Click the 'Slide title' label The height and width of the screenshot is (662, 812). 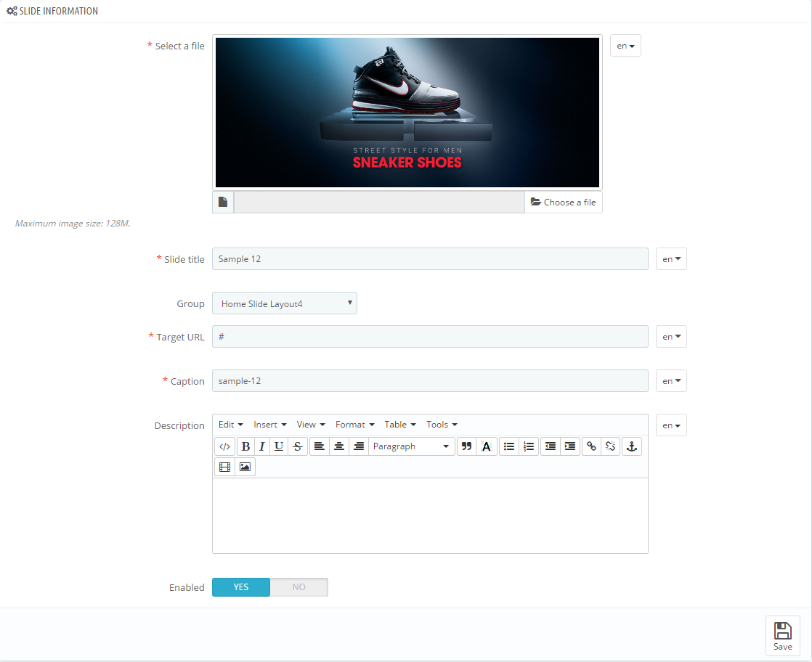(184, 259)
